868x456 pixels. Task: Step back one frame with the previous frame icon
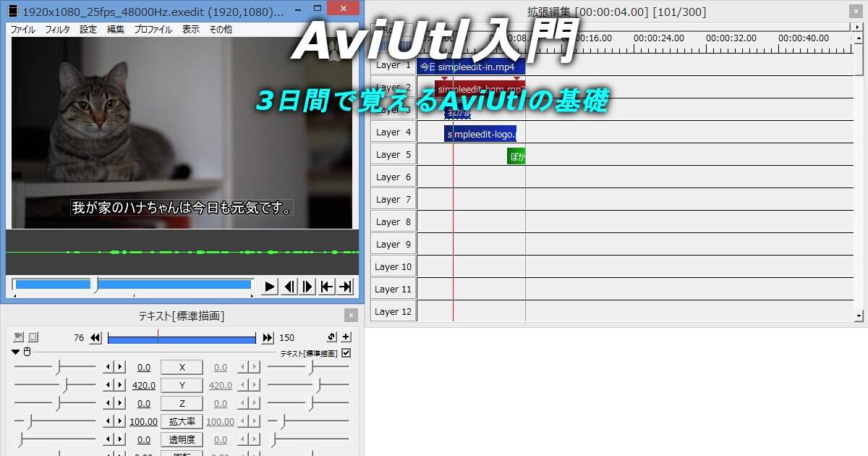tap(288, 286)
